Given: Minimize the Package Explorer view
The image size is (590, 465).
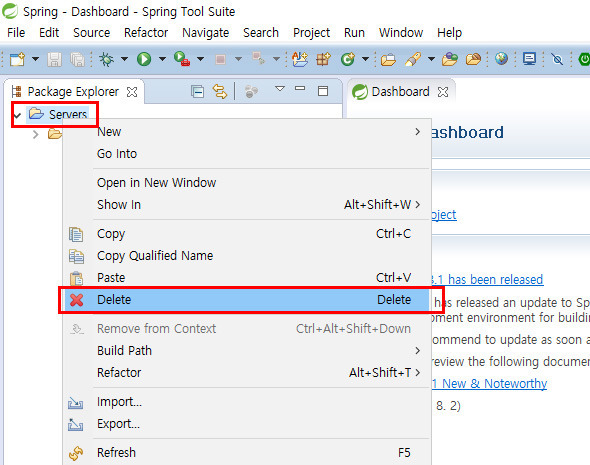Looking at the screenshot, I should [x=300, y=88].
